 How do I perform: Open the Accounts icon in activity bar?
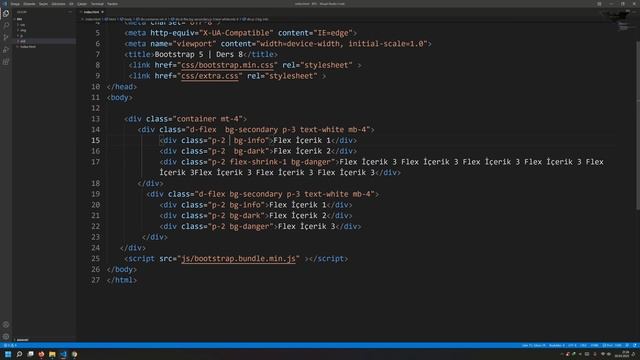click(6, 325)
